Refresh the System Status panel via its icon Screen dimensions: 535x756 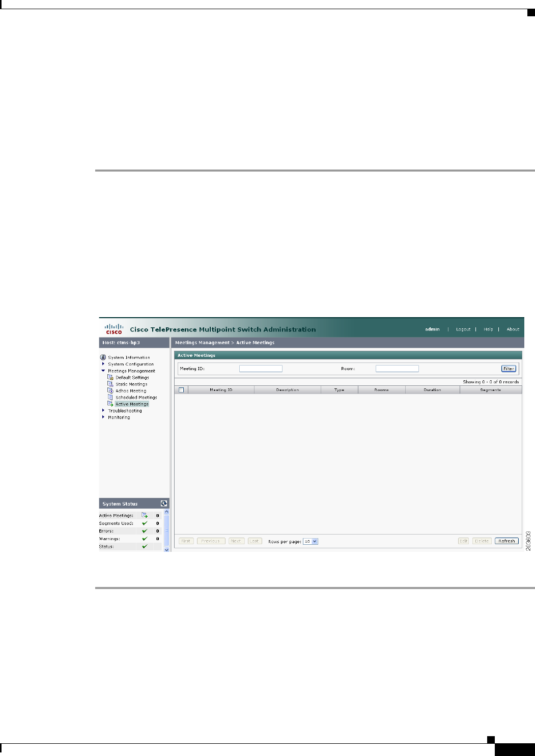pos(164,503)
